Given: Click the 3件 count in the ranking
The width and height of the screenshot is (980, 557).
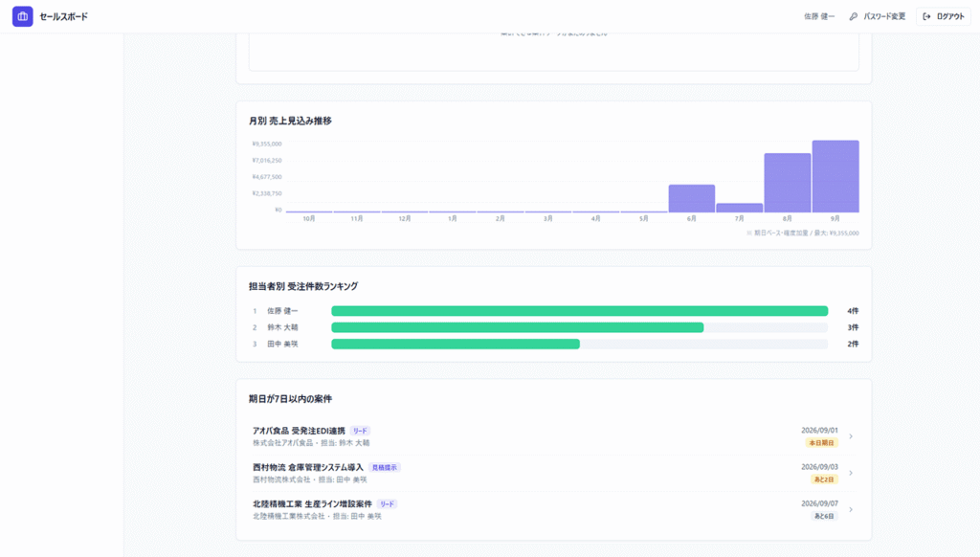Looking at the screenshot, I should click(853, 327).
